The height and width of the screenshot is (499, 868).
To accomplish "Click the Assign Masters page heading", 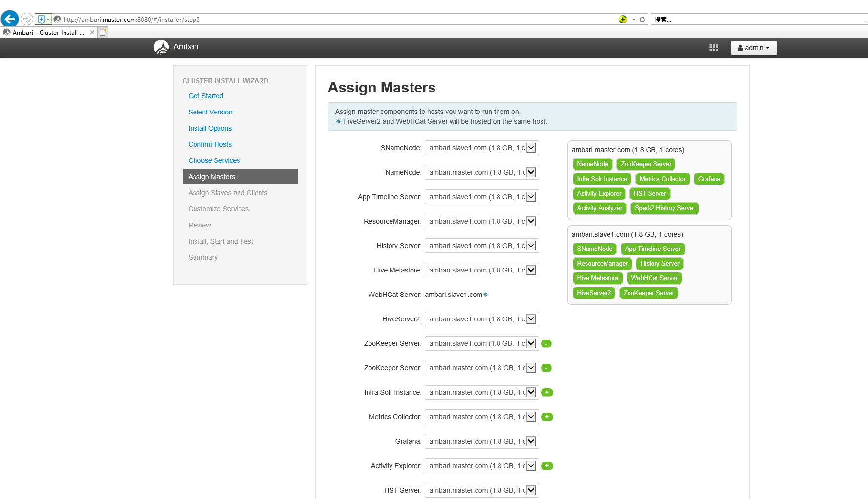I will tap(382, 88).
